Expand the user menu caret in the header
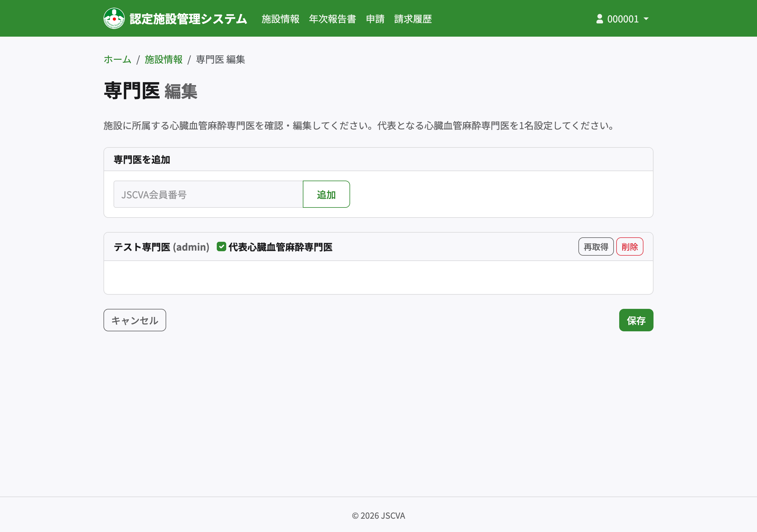 (646, 19)
